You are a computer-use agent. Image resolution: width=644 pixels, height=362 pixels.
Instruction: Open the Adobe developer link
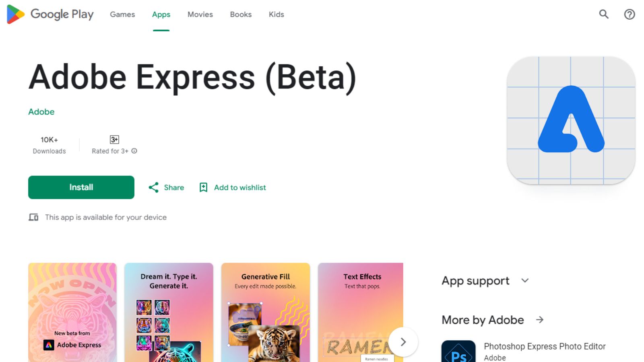(41, 112)
